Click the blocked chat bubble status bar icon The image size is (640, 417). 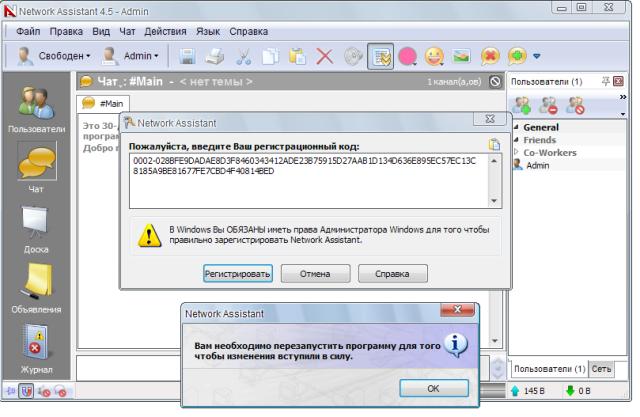60,392
